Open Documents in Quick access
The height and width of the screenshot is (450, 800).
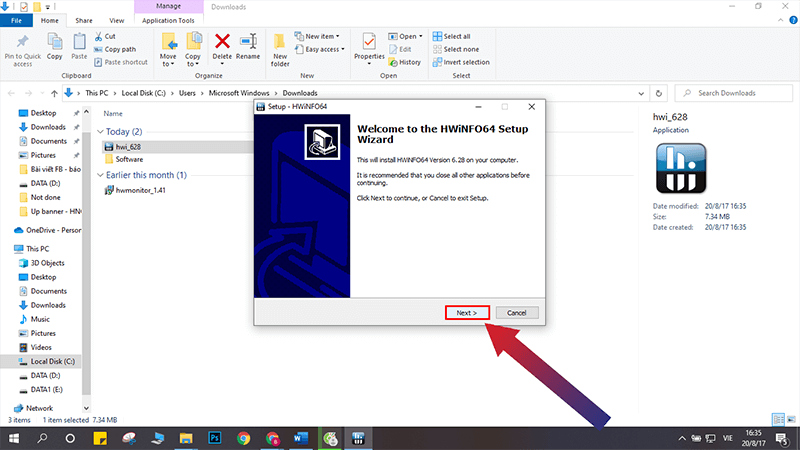coord(48,141)
